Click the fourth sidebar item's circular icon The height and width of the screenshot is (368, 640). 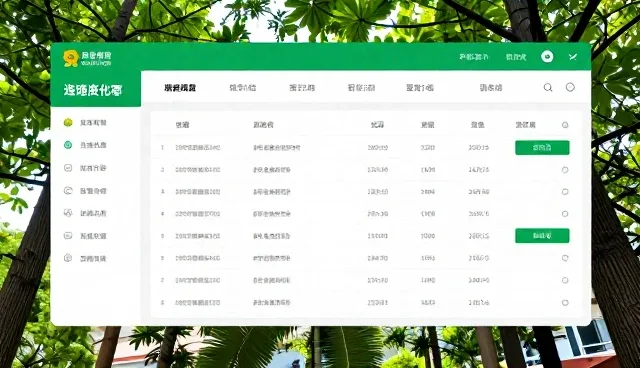[68, 191]
